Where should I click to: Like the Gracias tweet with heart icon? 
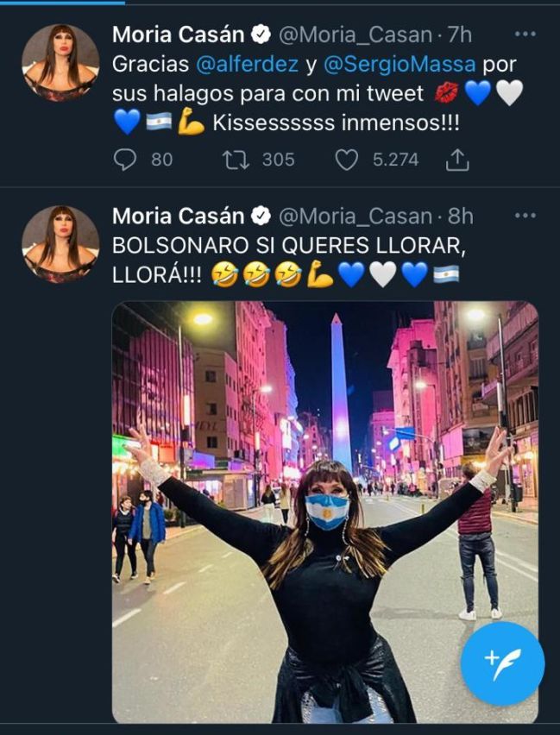click(x=347, y=160)
